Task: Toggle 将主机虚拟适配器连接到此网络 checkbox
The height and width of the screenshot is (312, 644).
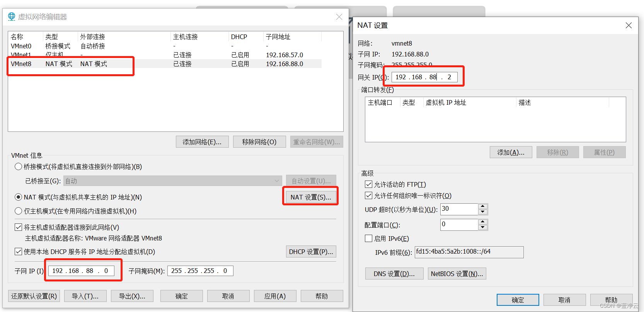Action: [x=18, y=227]
